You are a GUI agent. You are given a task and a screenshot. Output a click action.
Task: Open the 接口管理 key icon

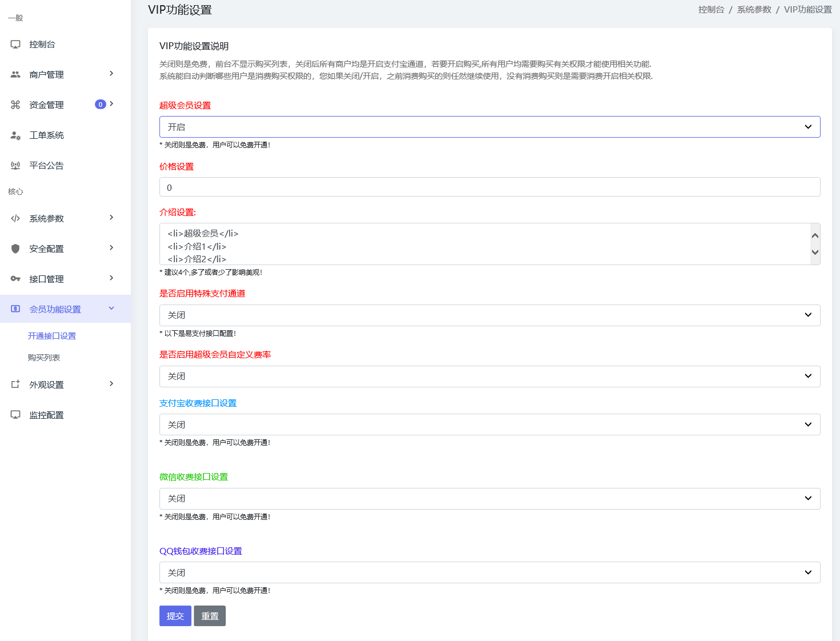pos(15,278)
